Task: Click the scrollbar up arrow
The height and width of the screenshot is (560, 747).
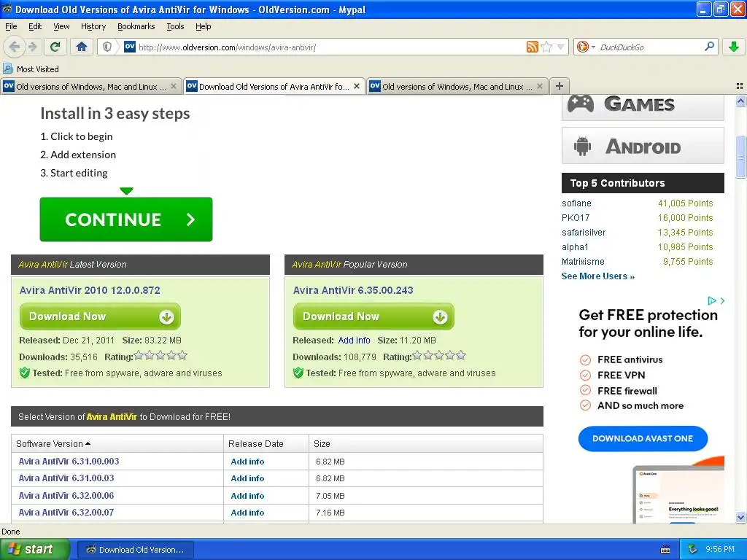Action: tap(740, 101)
